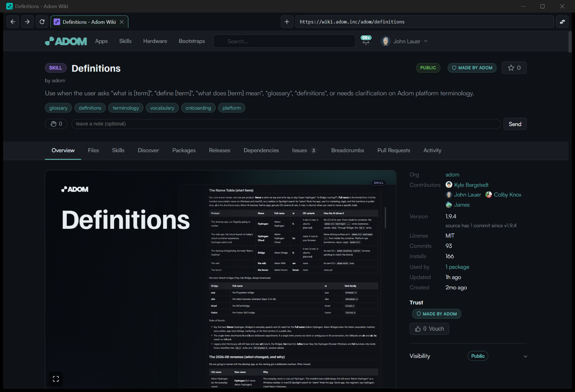Screen dimensions: 575x392
Task: Star the Definitions skill
Action: (x=514, y=68)
